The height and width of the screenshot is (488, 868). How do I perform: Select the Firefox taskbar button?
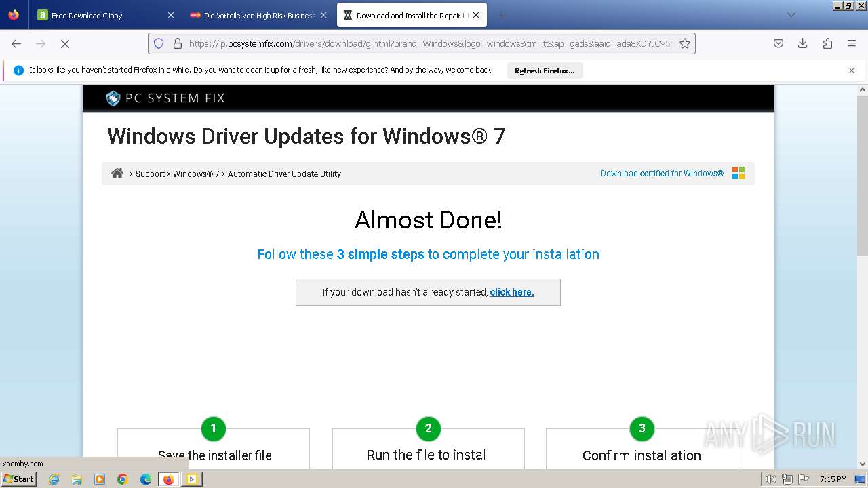(168, 479)
